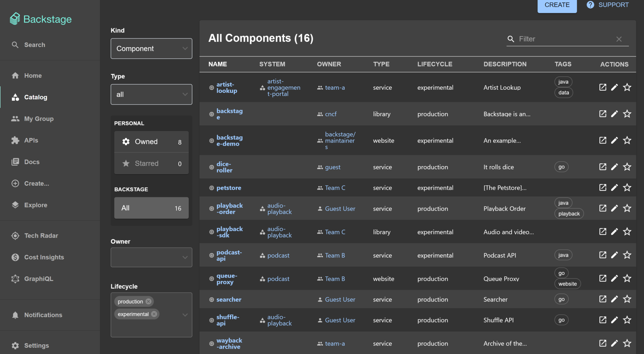Star the dice-roller component

click(x=627, y=167)
